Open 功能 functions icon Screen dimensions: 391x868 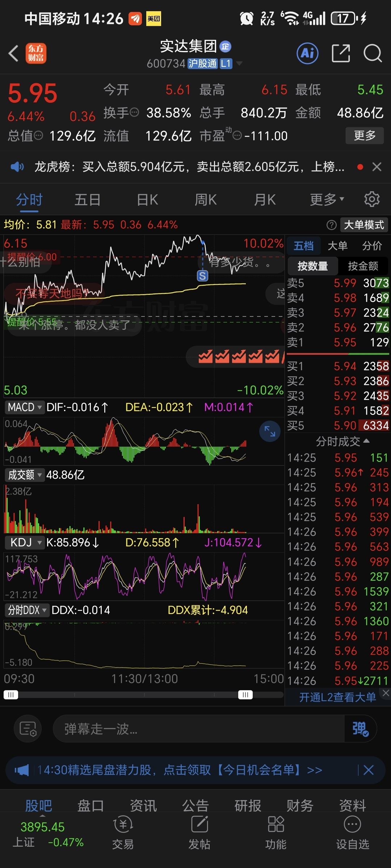click(276, 833)
